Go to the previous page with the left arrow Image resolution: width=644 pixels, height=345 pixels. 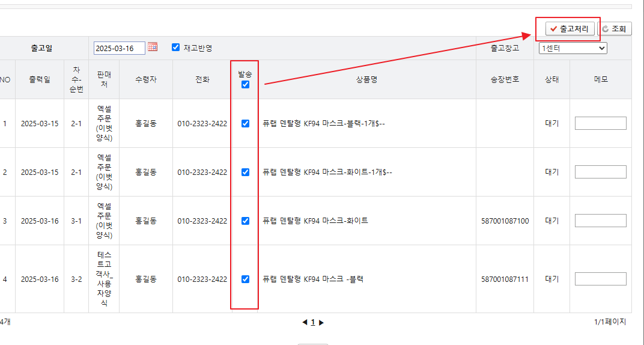coord(305,322)
